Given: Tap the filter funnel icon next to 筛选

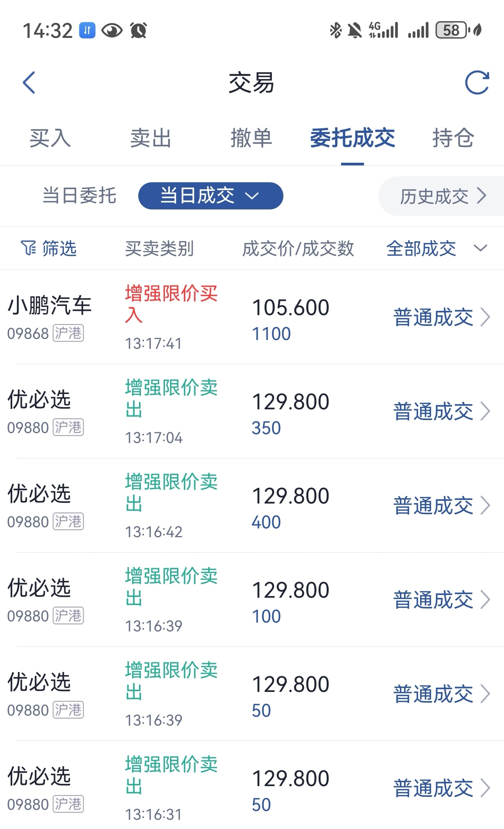Looking at the screenshot, I should 28,249.
